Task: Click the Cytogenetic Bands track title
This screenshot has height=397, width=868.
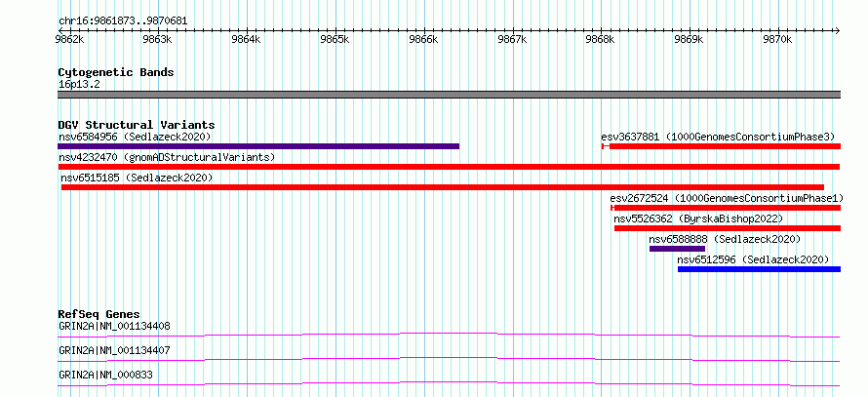Action: click(x=116, y=72)
